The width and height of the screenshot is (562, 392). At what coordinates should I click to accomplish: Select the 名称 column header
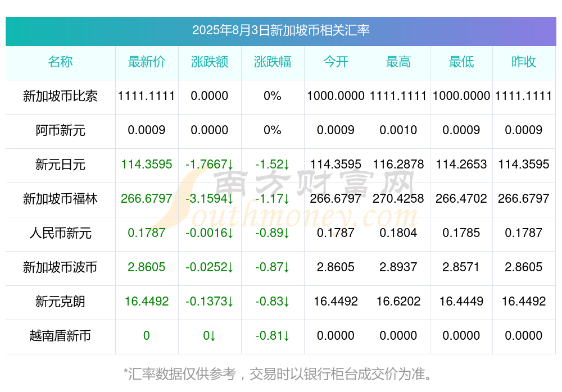[60, 62]
